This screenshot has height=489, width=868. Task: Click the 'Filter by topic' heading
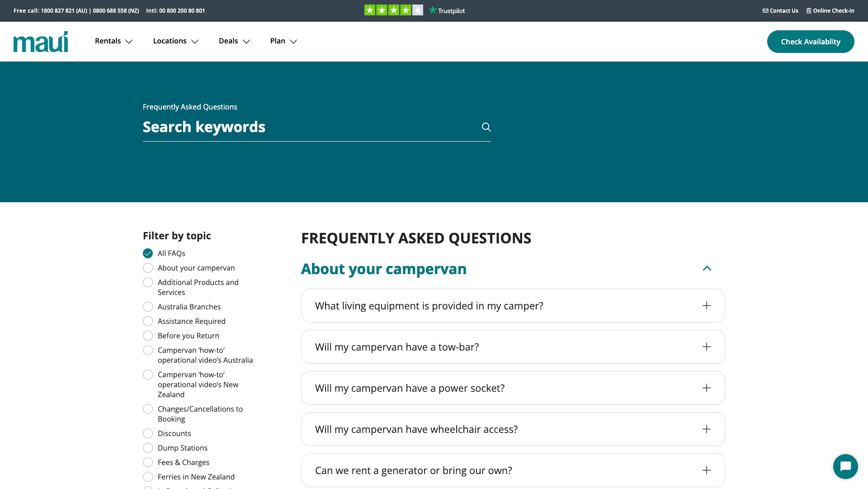click(177, 236)
